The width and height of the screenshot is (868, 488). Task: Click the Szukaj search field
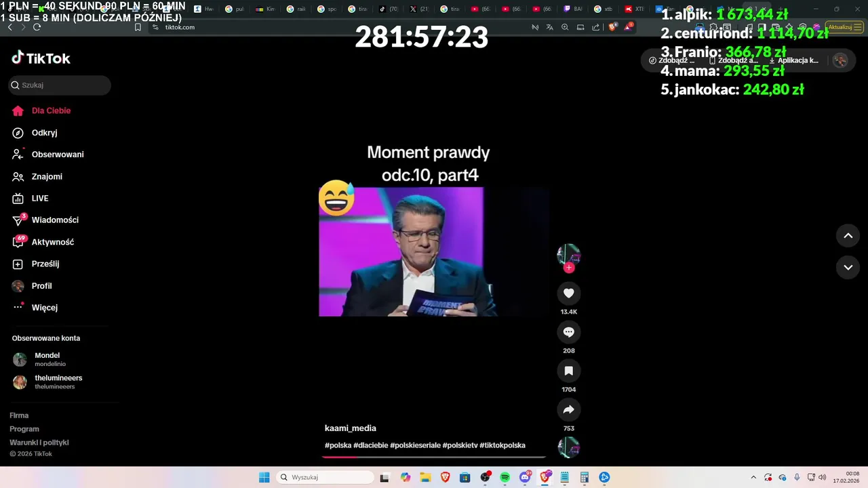tap(60, 85)
